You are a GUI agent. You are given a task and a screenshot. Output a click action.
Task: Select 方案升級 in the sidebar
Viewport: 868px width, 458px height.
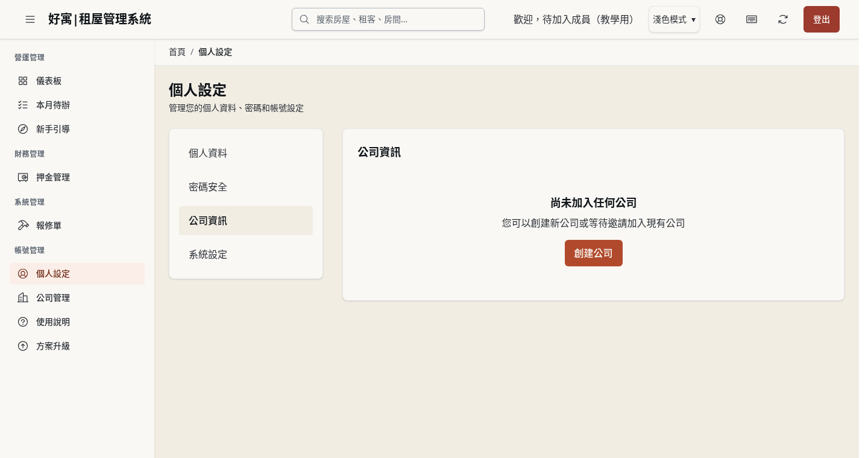(77, 346)
